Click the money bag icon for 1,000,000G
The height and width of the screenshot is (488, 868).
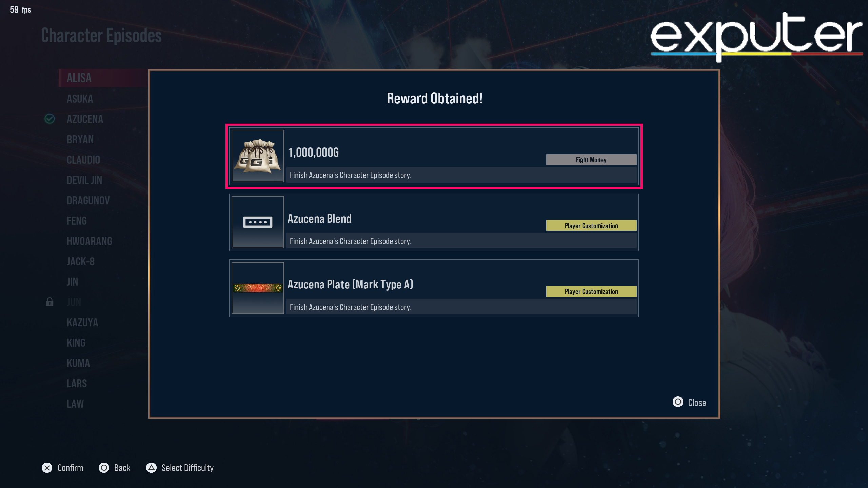(258, 156)
